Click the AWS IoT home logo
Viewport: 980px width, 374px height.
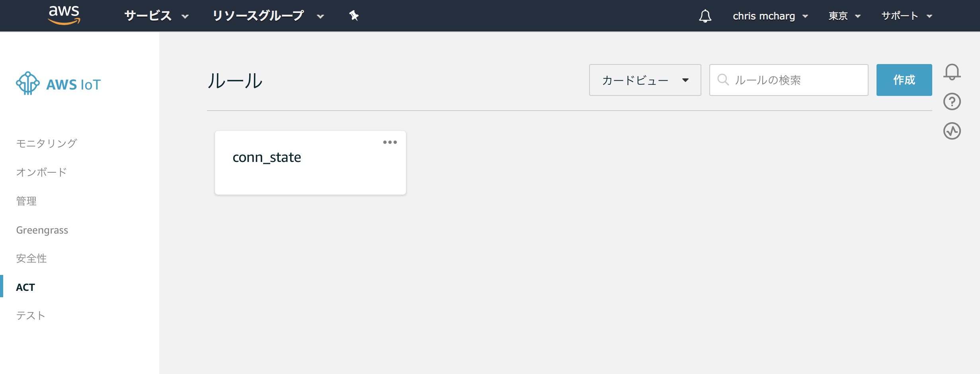click(x=59, y=84)
